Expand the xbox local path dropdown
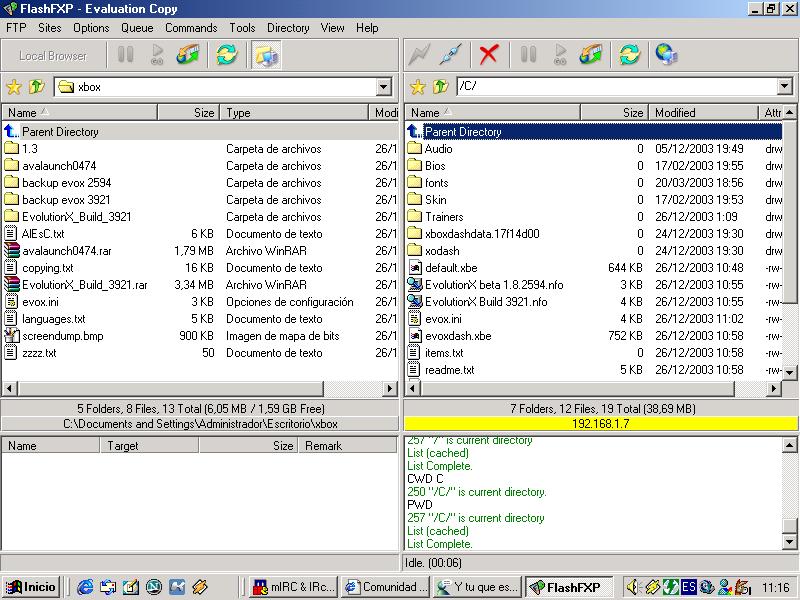 (384, 87)
